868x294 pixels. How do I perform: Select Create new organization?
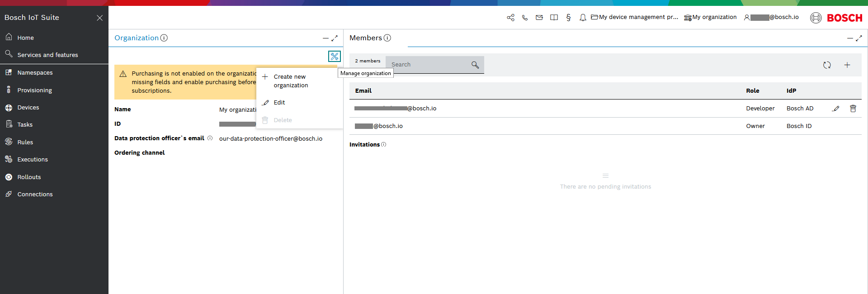tap(300, 81)
